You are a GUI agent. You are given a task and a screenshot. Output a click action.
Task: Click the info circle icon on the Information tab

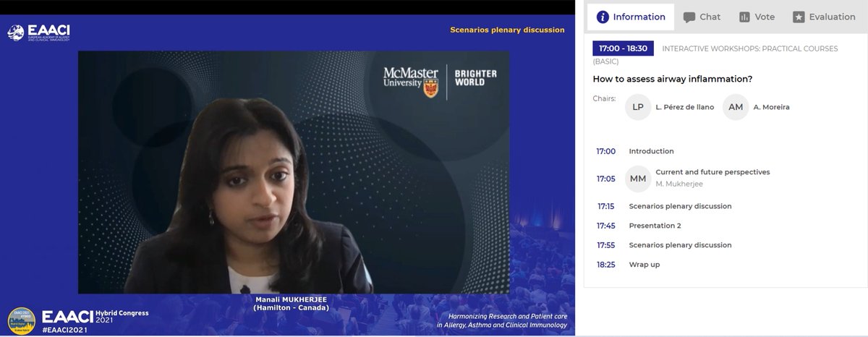(602, 17)
